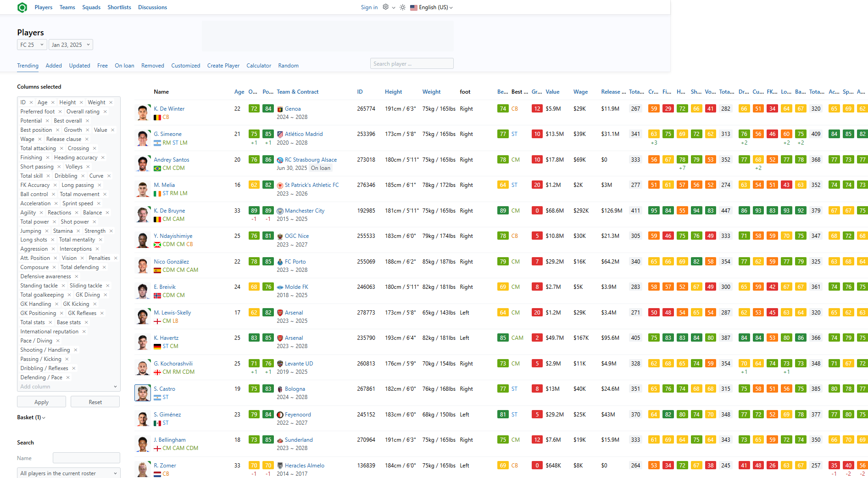Open S. Castro's player photo
The width and height of the screenshot is (868, 478).
click(143, 393)
